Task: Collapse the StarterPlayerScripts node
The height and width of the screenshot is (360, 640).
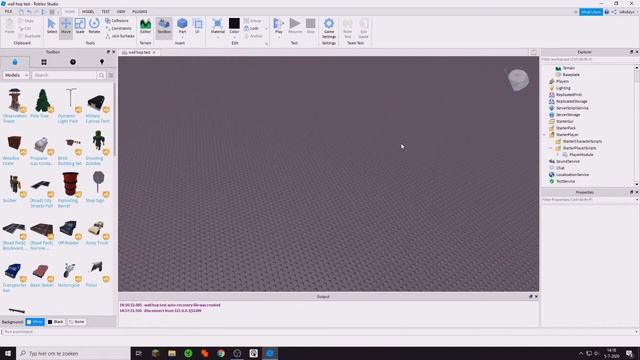Action: [x=551, y=148]
